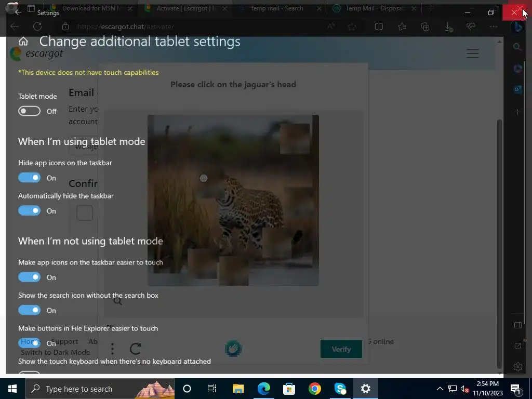
Task: Open File Explorer from the taskbar
Action: 238,389
